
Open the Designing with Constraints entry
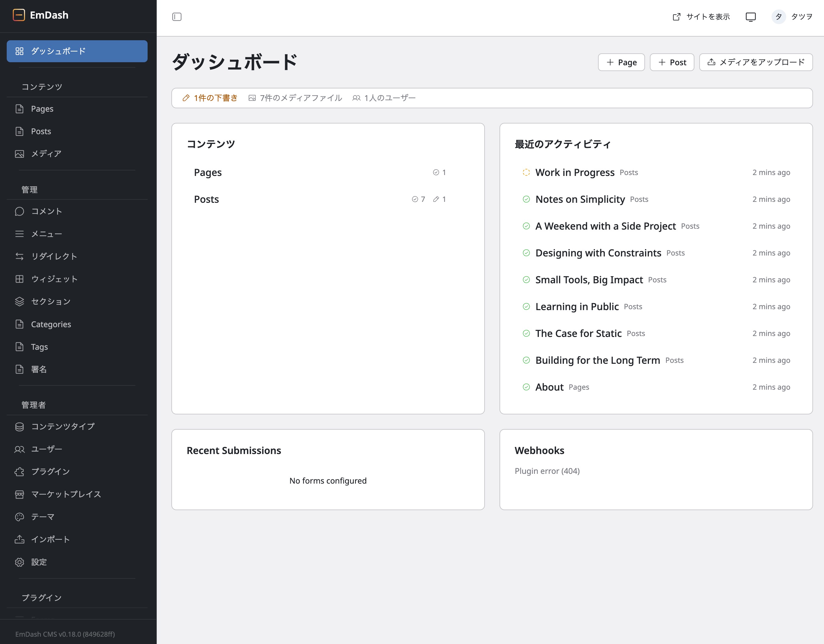[x=656, y=253]
